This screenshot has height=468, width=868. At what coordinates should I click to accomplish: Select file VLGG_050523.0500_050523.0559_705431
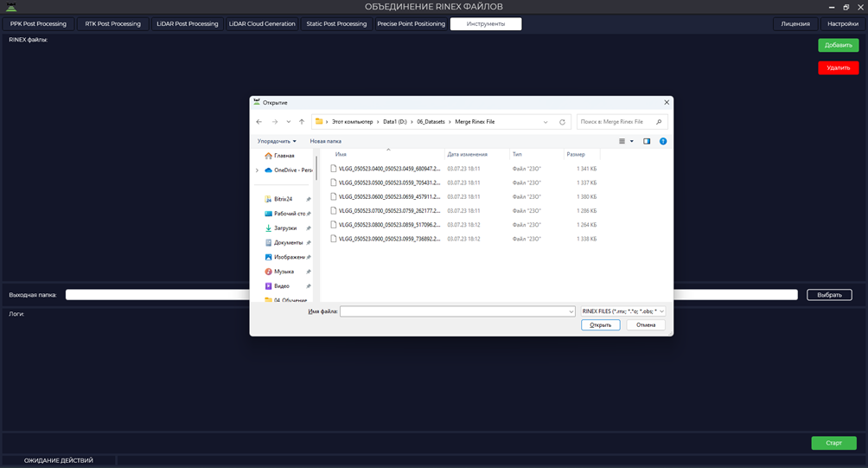click(x=389, y=183)
